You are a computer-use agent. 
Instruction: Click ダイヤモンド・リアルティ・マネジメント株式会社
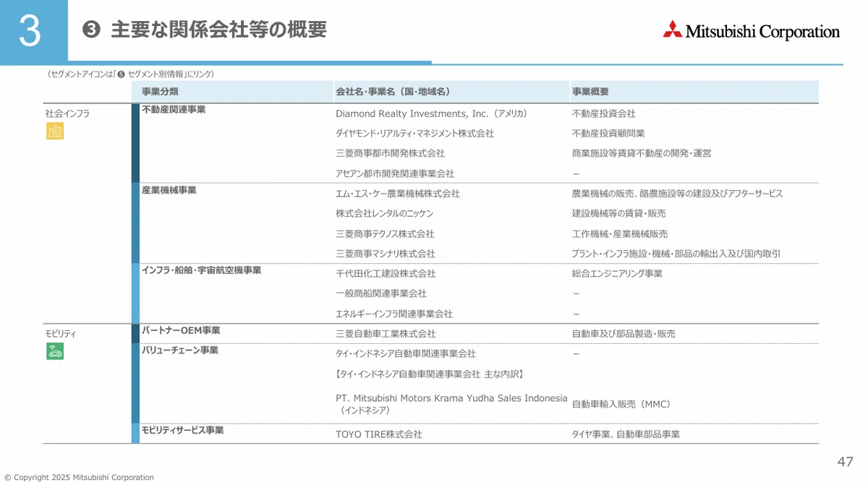[x=415, y=134]
